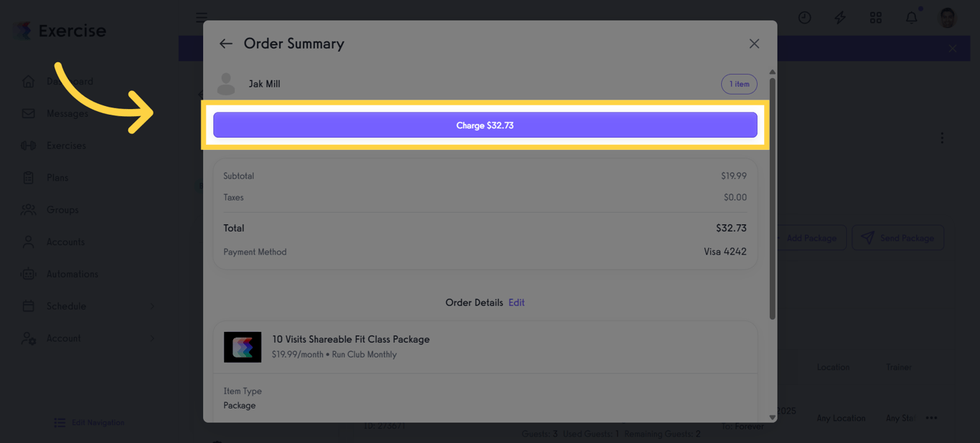Click the lightning bolt quick actions icon
Image resolution: width=980 pixels, height=443 pixels.
click(840, 17)
